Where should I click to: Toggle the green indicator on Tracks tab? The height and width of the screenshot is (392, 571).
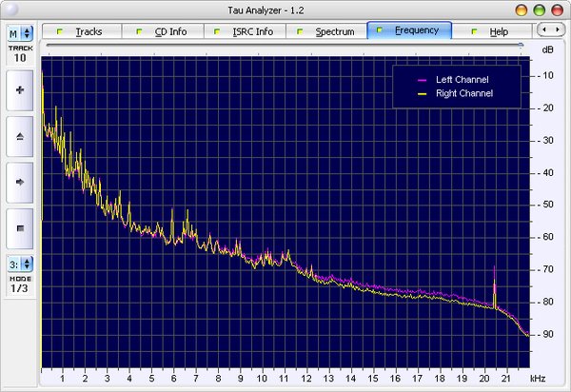tap(60, 31)
